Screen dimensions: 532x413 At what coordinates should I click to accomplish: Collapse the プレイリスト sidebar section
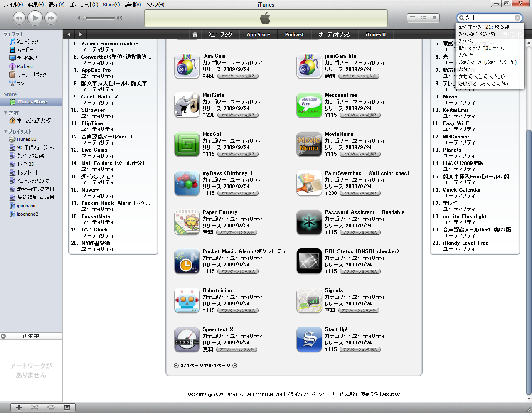tap(5, 131)
